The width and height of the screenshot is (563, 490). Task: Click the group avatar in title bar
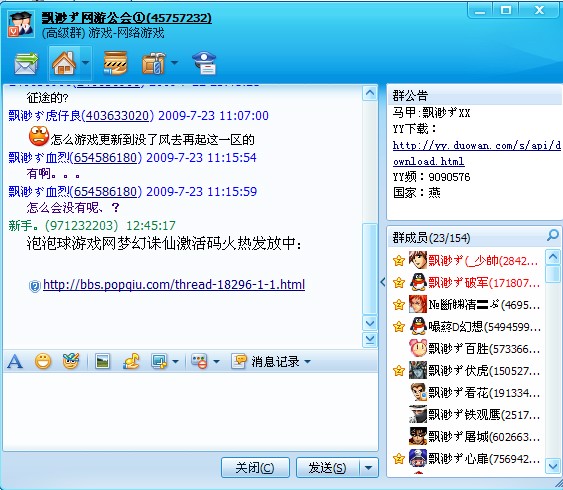(21, 24)
